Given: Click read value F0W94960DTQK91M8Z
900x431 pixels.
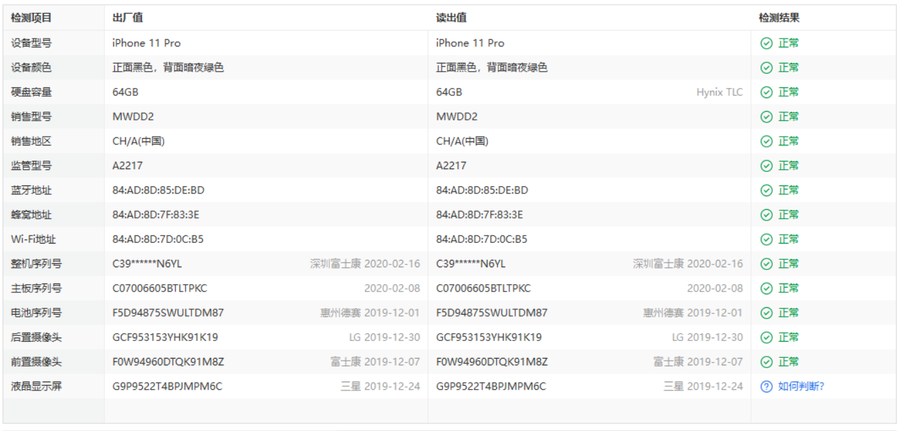Looking at the screenshot, I should click(x=492, y=362).
